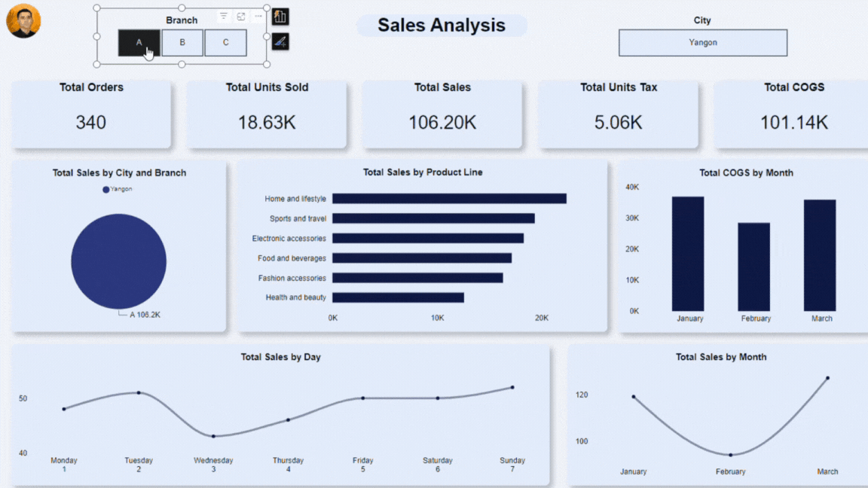The height and width of the screenshot is (488, 868).
Task: Select Branch C in the slicer
Action: click(x=225, y=43)
